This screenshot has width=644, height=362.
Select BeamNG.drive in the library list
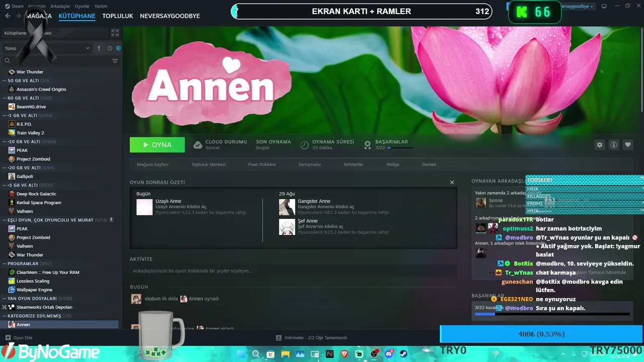[x=31, y=107]
